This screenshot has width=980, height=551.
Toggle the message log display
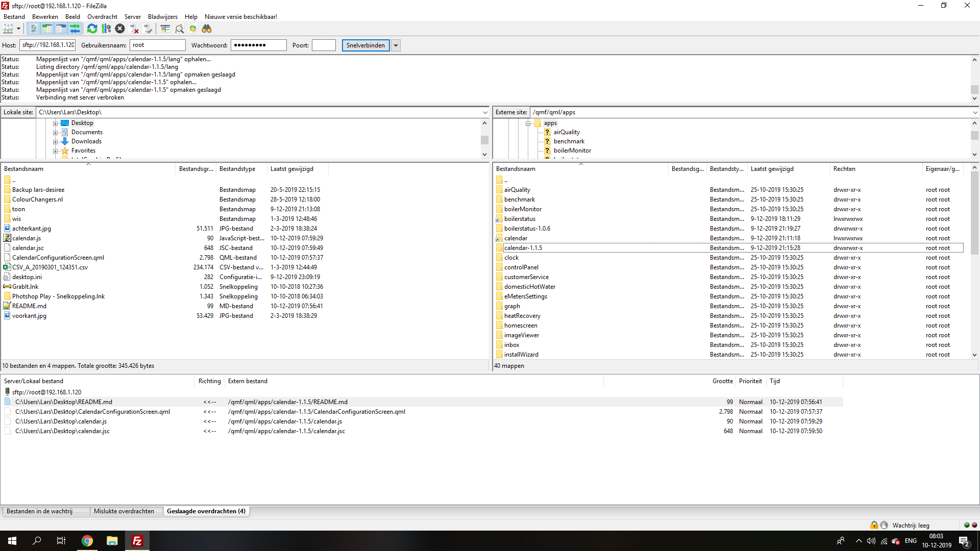pos(33,29)
